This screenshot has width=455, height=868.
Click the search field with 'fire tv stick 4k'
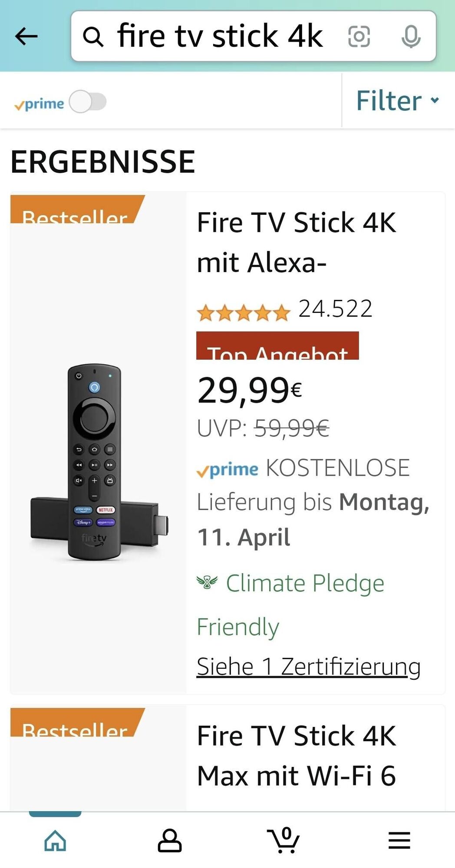220,36
